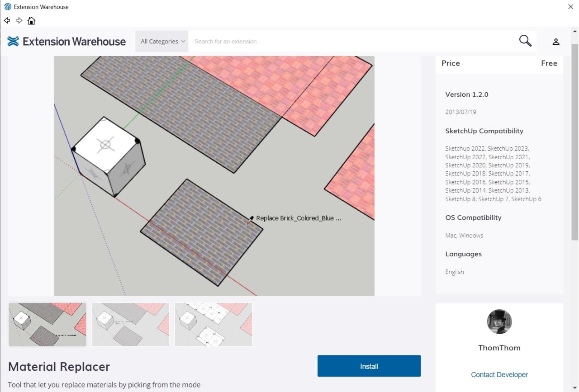Screen dimensions: 579x392
Task: Click the Material Replacer title heading
Action: [59, 366]
